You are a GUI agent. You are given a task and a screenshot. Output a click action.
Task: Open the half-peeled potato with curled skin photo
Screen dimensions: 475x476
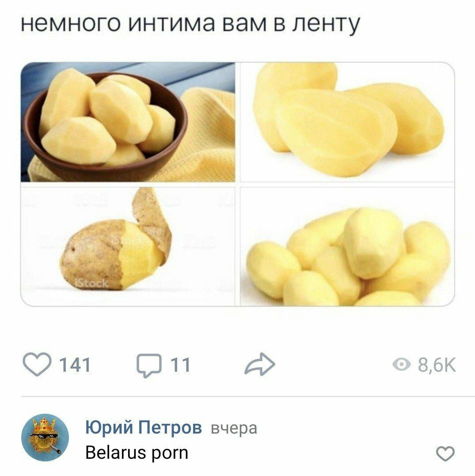click(128, 247)
